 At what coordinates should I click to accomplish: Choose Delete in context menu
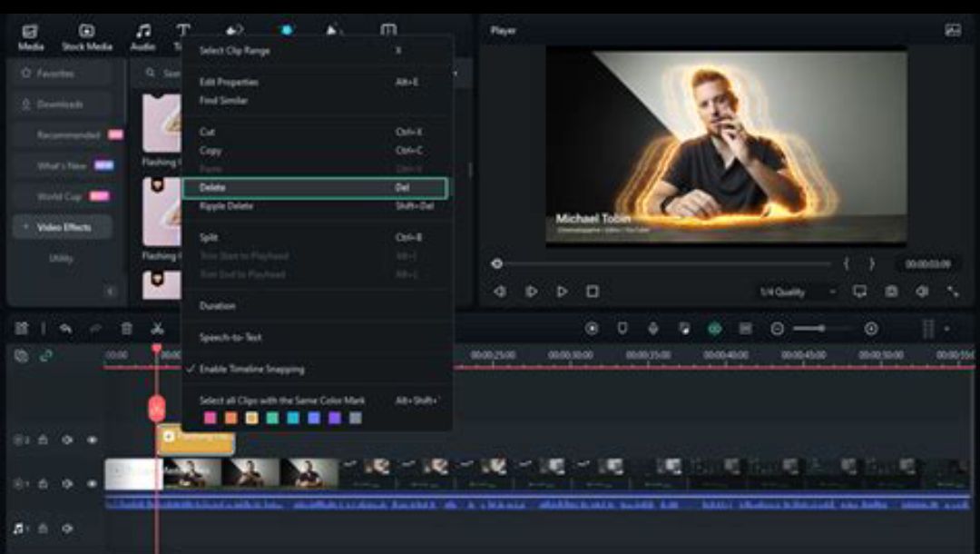(316, 188)
